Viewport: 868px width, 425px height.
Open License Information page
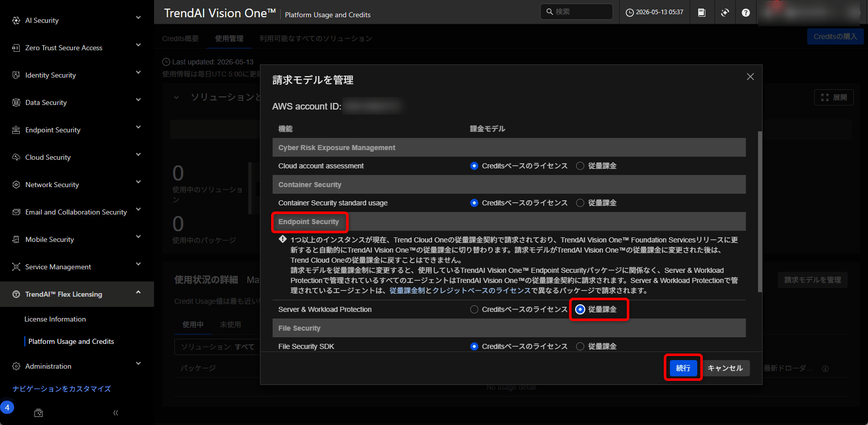(x=55, y=319)
